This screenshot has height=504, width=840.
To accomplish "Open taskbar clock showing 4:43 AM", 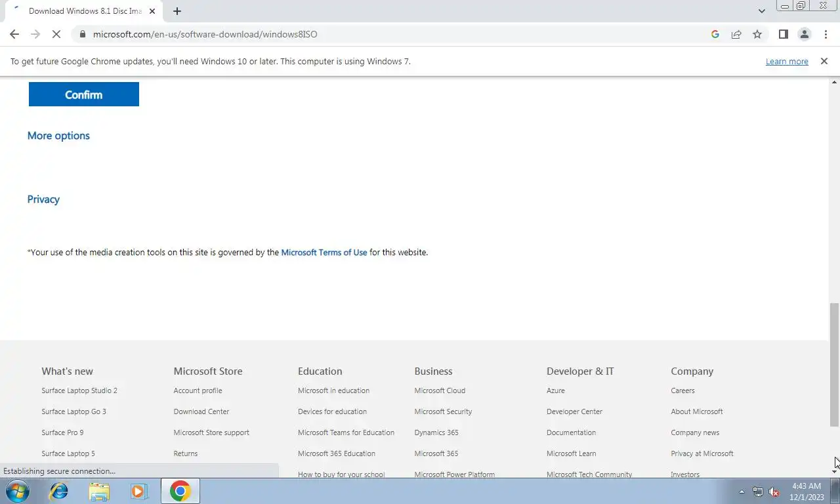I will [807, 492].
